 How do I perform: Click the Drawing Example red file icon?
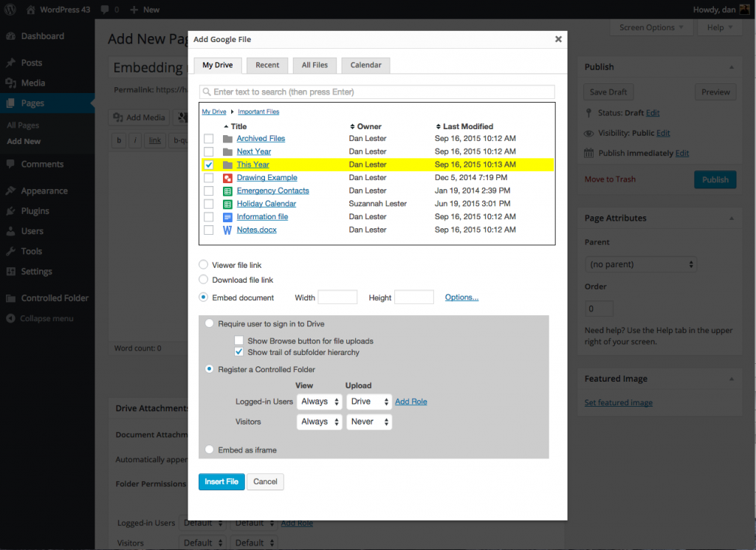(228, 178)
